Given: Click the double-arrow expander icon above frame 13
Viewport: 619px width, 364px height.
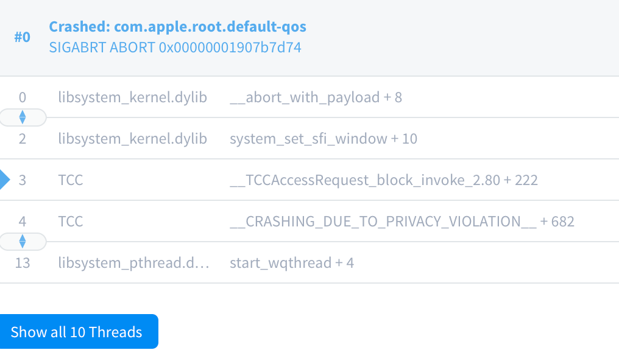Looking at the screenshot, I should click(23, 242).
